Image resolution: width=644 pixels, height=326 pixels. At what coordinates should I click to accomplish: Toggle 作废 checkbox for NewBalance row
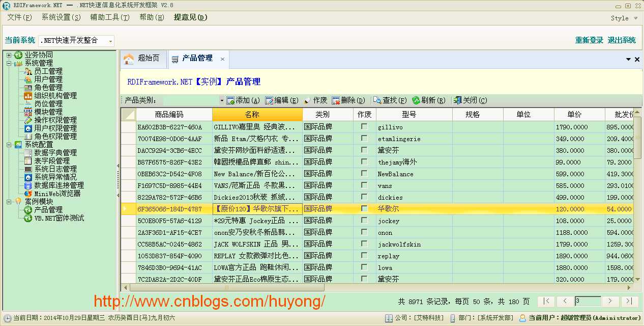point(364,173)
